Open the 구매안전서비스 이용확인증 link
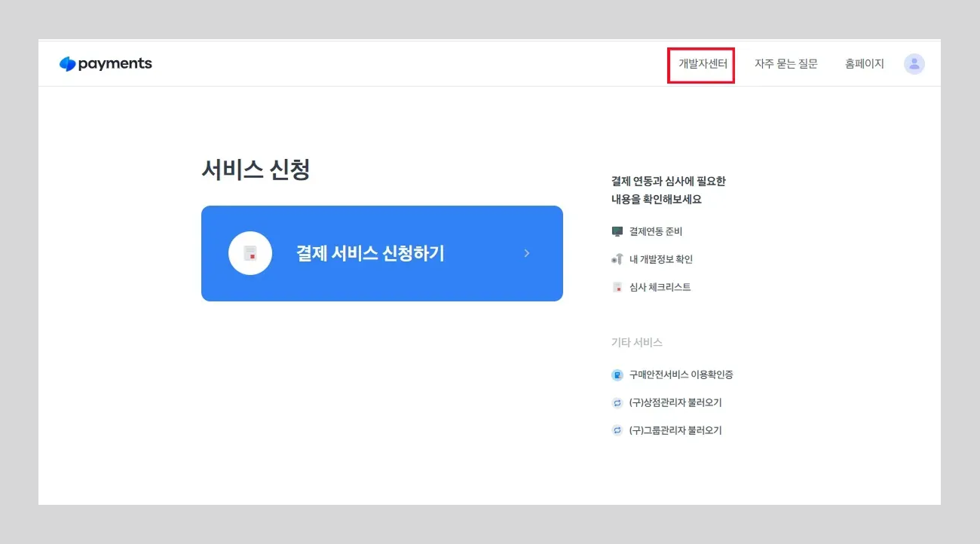The width and height of the screenshot is (980, 544). point(681,374)
